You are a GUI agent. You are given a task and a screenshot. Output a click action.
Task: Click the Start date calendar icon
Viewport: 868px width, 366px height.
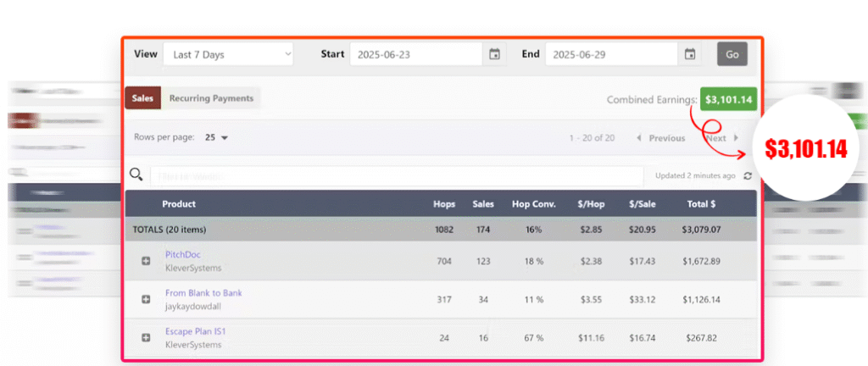pos(494,54)
